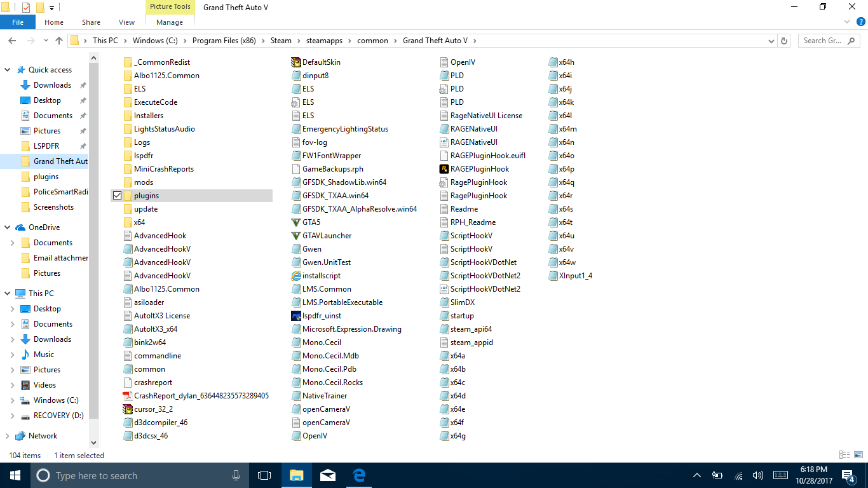Open Microsoft Edge from the taskbar

pos(359,475)
